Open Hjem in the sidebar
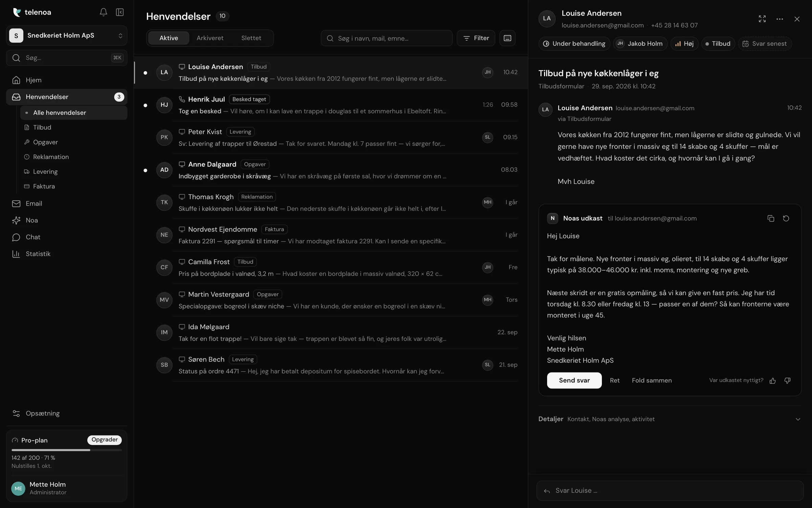Viewport: 812px width, 508px height. pyautogui.click(x=67, y=80)
